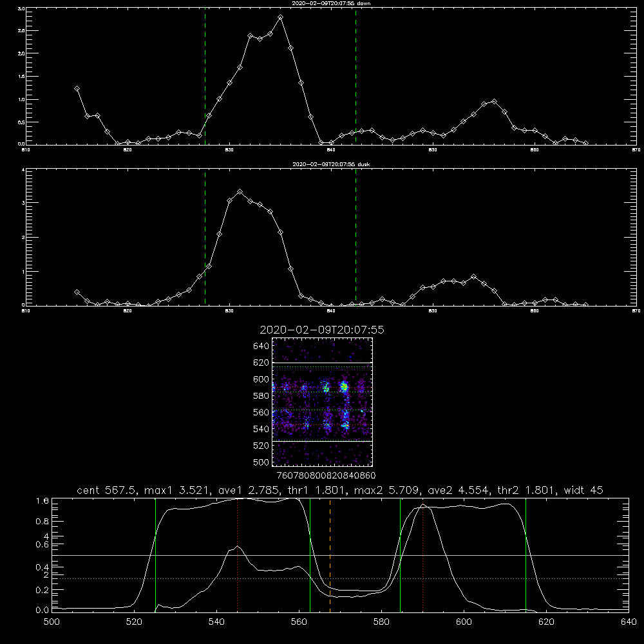Select the green vertical line near 585
Image resolution: width=644 pixels, height=644 pixels.
pyautogui.click(x=400, y=555)
